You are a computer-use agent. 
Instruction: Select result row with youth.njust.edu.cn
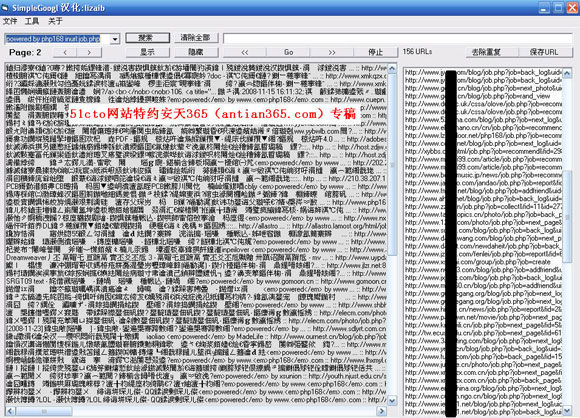pos(196,376)
